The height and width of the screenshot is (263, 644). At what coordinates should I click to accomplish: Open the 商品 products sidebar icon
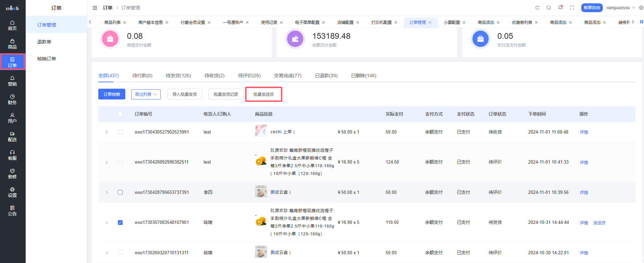tap(12, 44)
